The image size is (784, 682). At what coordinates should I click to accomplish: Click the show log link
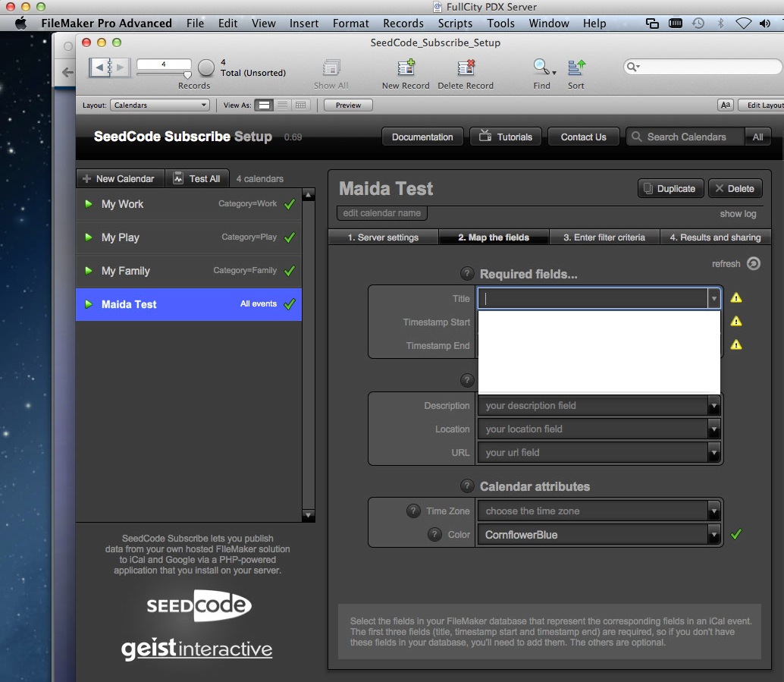[x=738, y=214]
